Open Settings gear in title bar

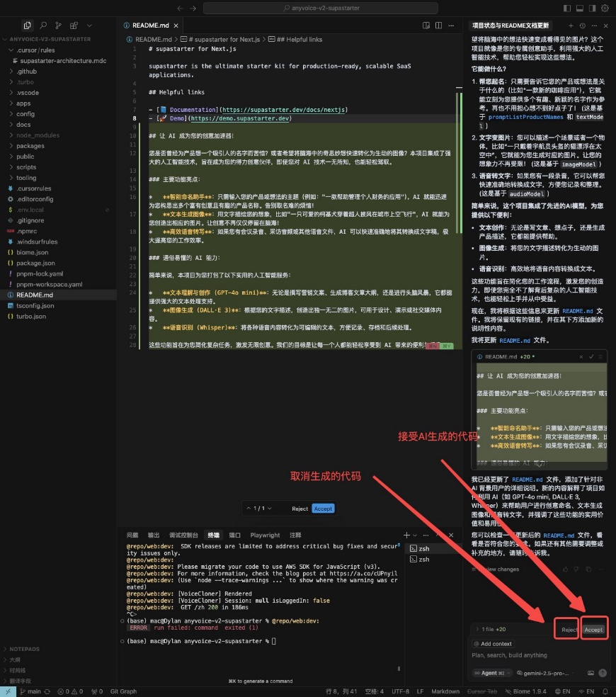coord(605,8)
